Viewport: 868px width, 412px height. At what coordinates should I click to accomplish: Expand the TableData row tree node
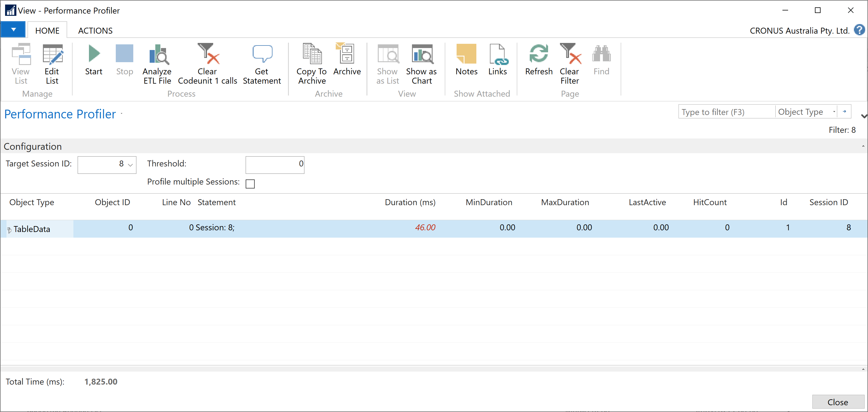pos(9,230)
